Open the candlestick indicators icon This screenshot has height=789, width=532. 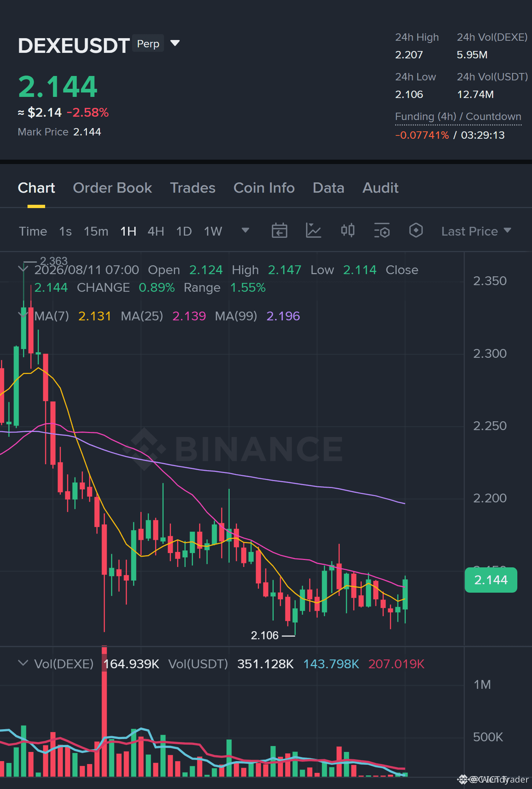347,231
